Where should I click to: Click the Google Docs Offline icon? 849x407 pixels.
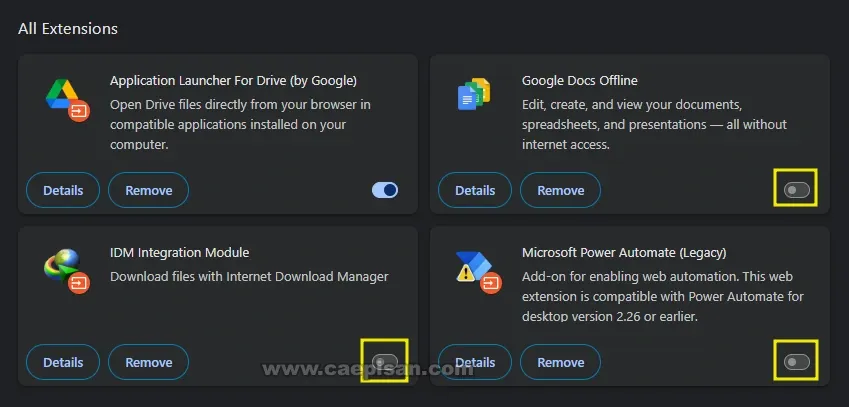pyautogui.click(x=474, y=94)
